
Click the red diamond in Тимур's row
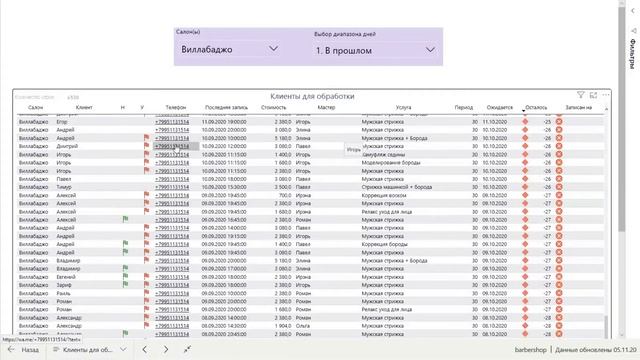click(525, 187)
